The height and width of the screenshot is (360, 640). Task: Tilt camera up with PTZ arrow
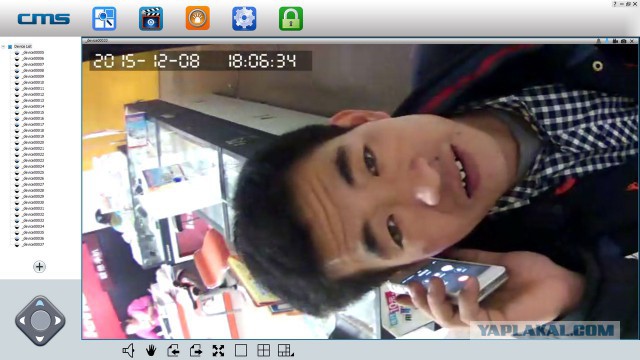click(x=40, y=303)
